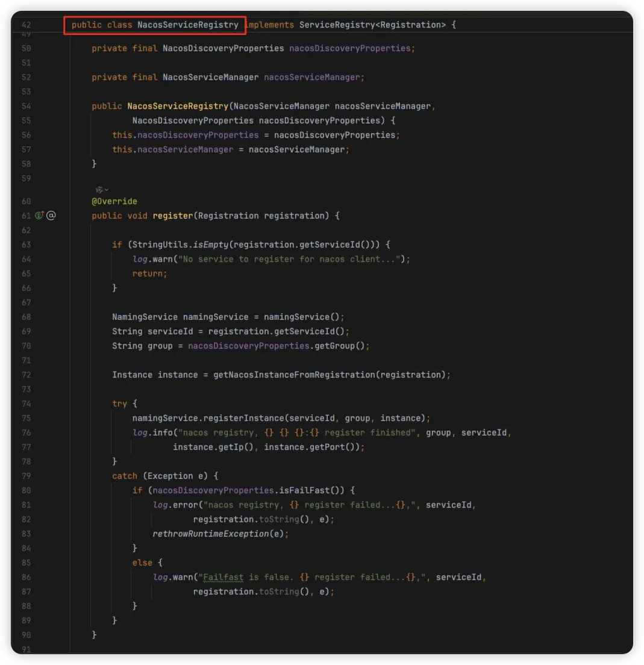Click the implements-method gutter icon on line 61
This screenshot has width=644, height=665.
coord(40,216)
